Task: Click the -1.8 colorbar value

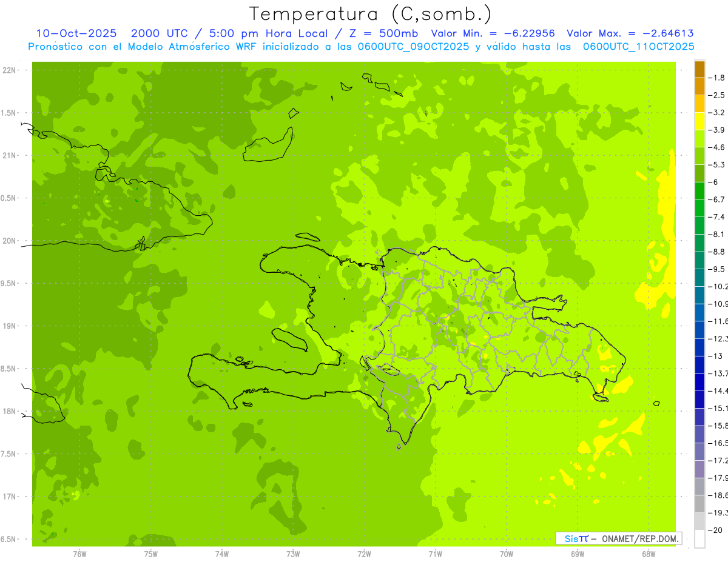Action: click(716, 78)
